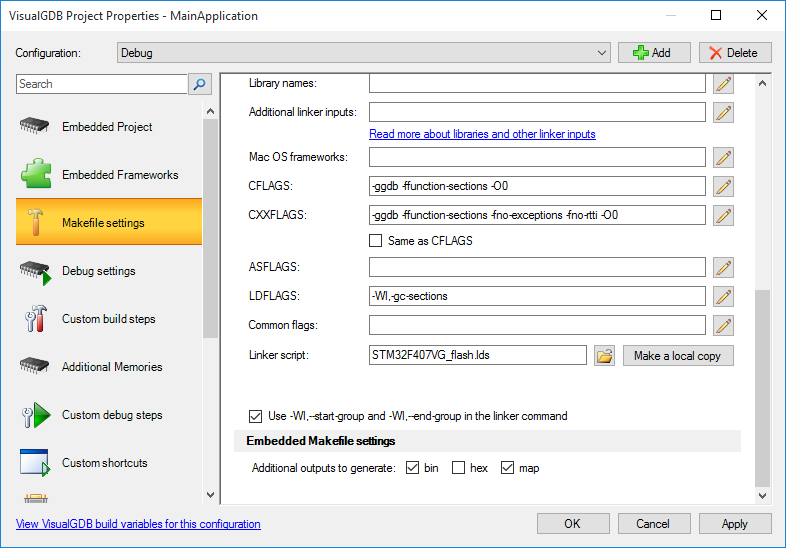Click the ASFLAGS input field
Image resolution: width=786 pixels, height=548 pixels.
[537, 267]
